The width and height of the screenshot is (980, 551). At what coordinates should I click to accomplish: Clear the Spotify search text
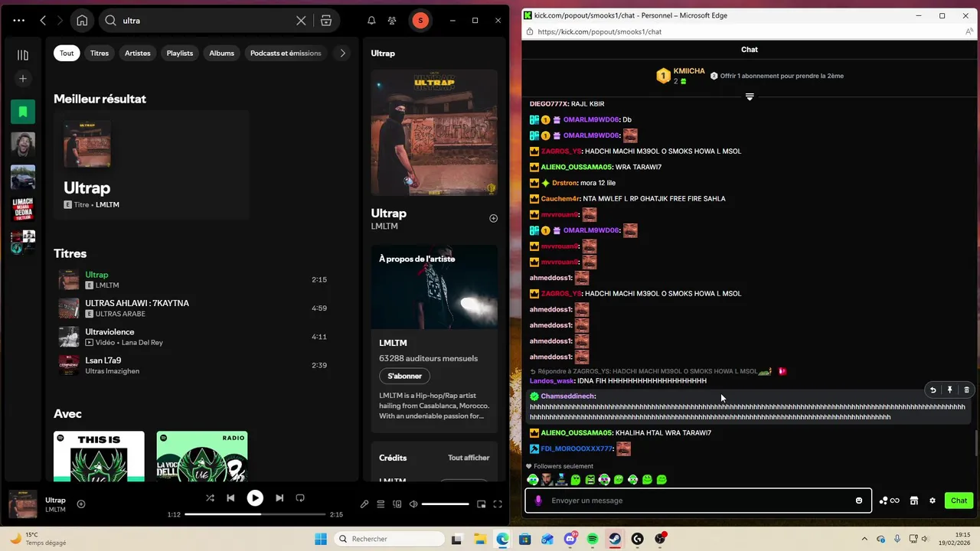(301, 21)
